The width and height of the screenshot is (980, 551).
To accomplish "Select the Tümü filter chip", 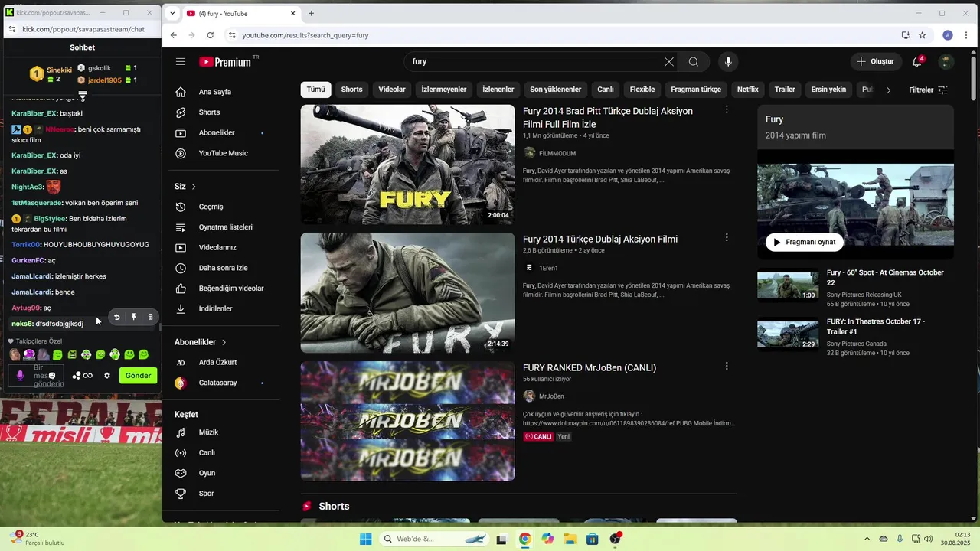I will [x=315, y=90].
